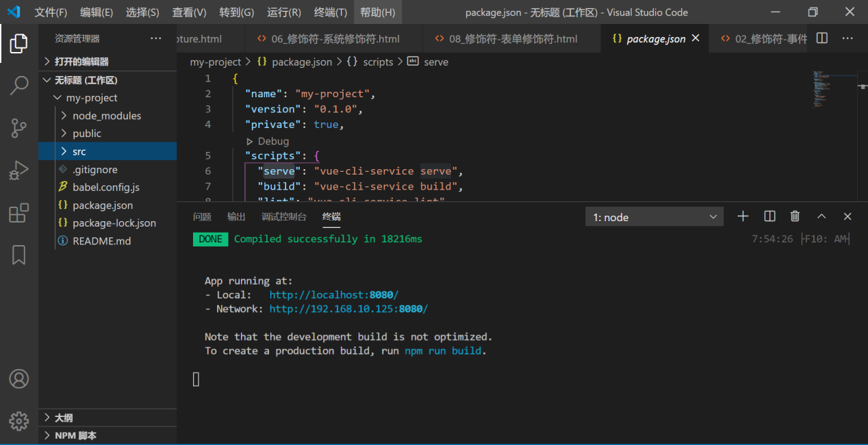
Task: Click the terminal cursor input area
Action: pos(196,379)
